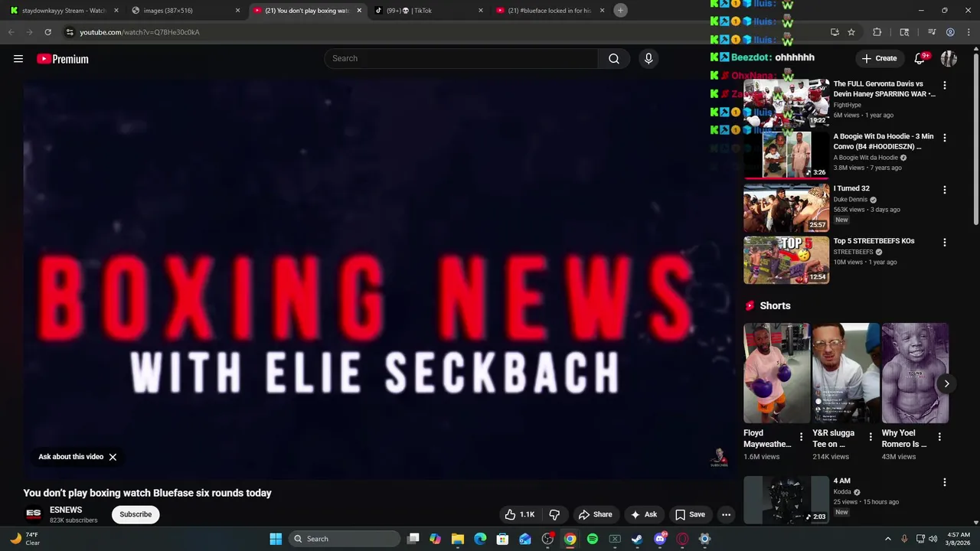980x551 pixels.
Task: Open the Duke Dennis channel link
Action: pos(851,200)
